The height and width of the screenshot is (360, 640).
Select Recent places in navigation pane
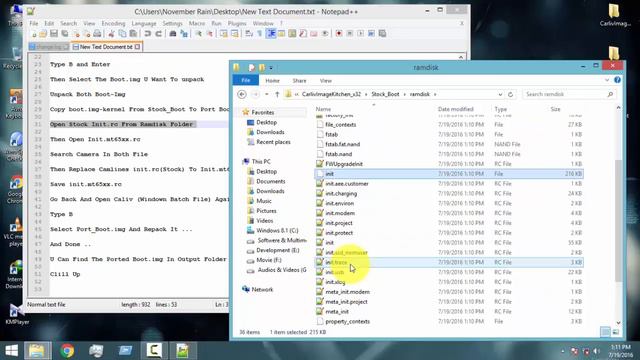pyautogui.click(x=273, y=142)
